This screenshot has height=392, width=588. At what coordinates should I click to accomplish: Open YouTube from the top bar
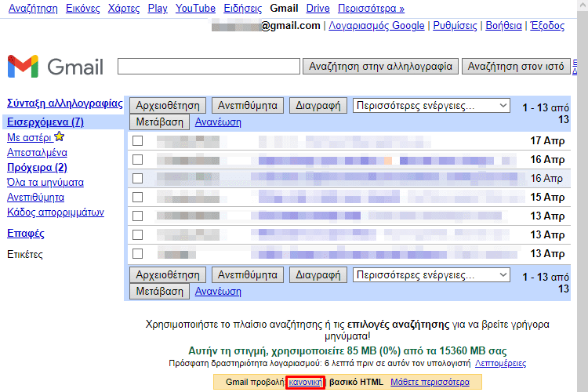195,9
